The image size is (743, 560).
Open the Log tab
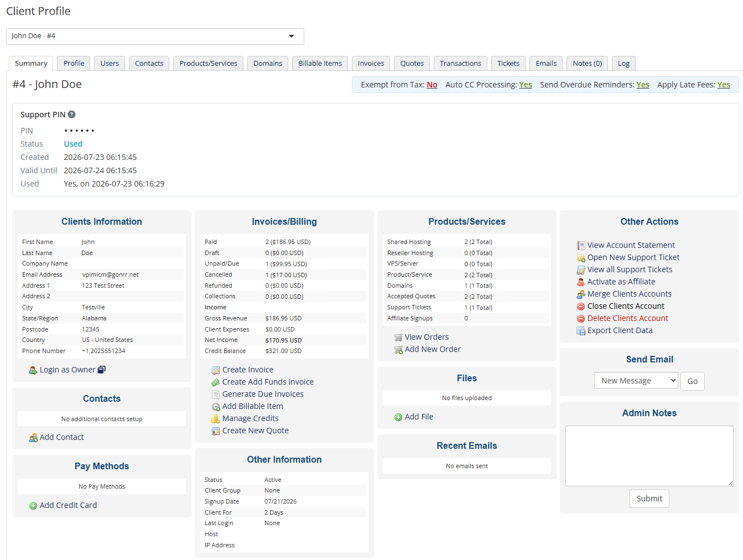[x=624, y=64]
